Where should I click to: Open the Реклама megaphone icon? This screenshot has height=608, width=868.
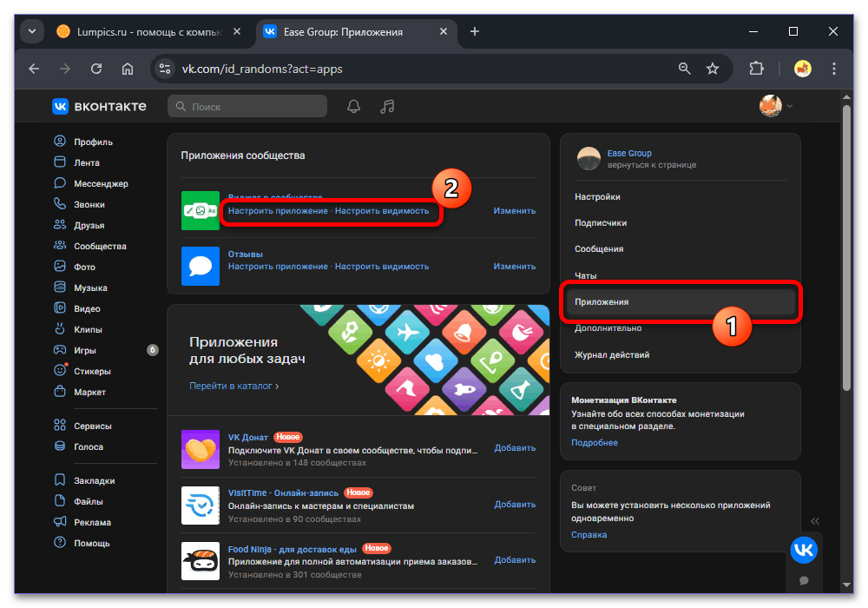(60, 522)
